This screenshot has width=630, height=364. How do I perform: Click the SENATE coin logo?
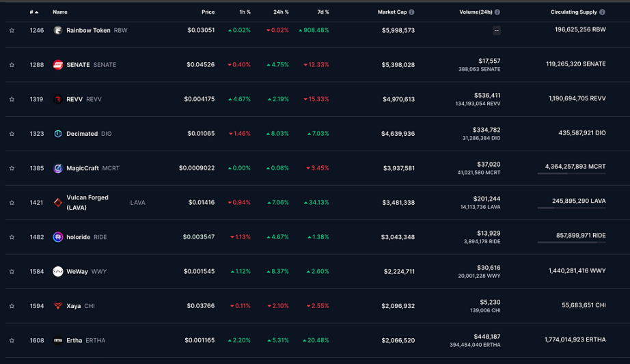coord(58,65)
